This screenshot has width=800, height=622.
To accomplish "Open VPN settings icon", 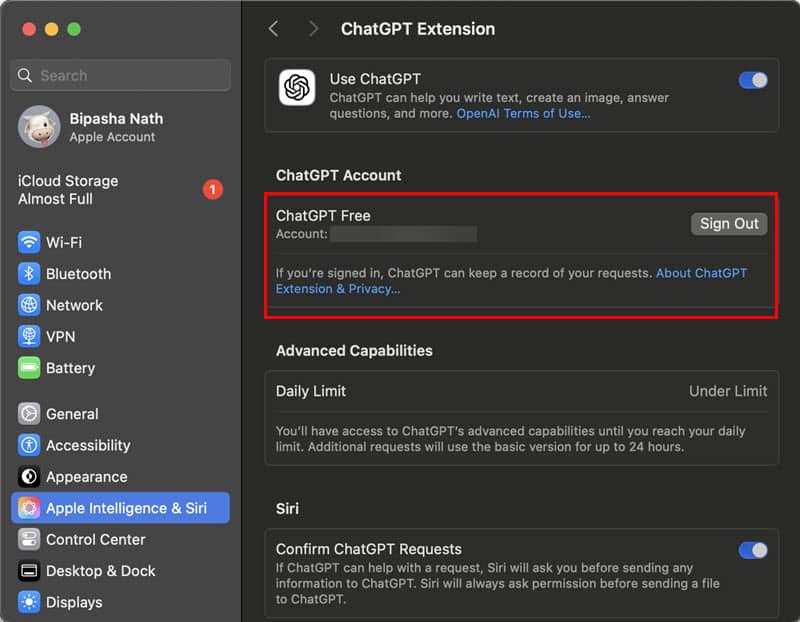I will [29, 337].
